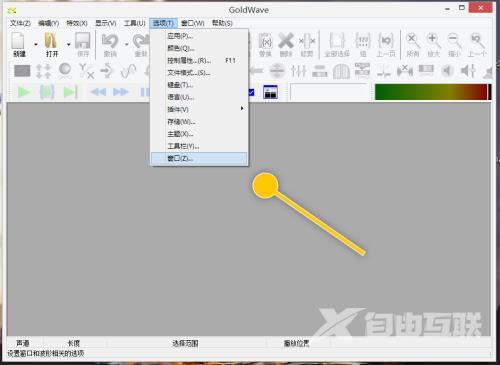Open the dropdown arrow beside New (新建)
Viewport: 500px width, 365px height.
[x=36, y=44]
